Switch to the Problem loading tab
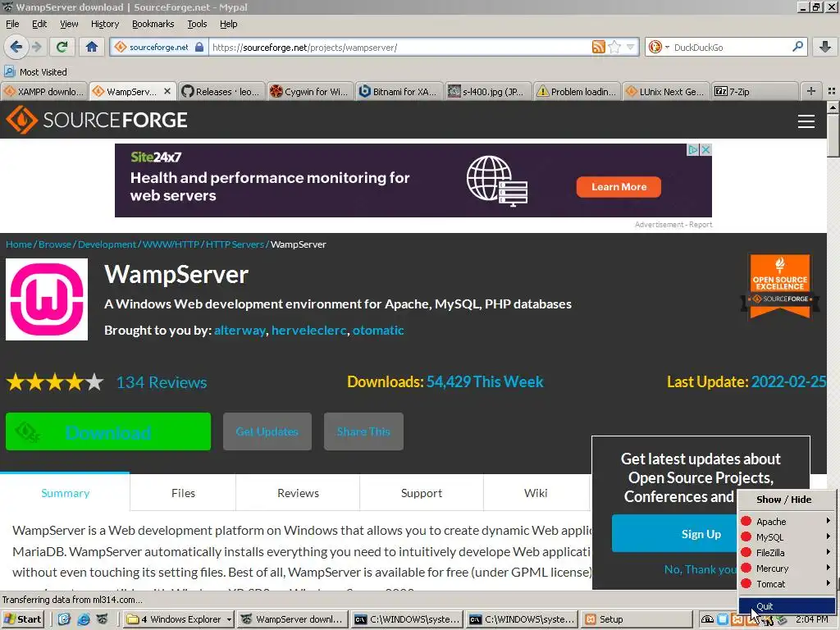Screen dimensions: 840x630 point(575,92)
